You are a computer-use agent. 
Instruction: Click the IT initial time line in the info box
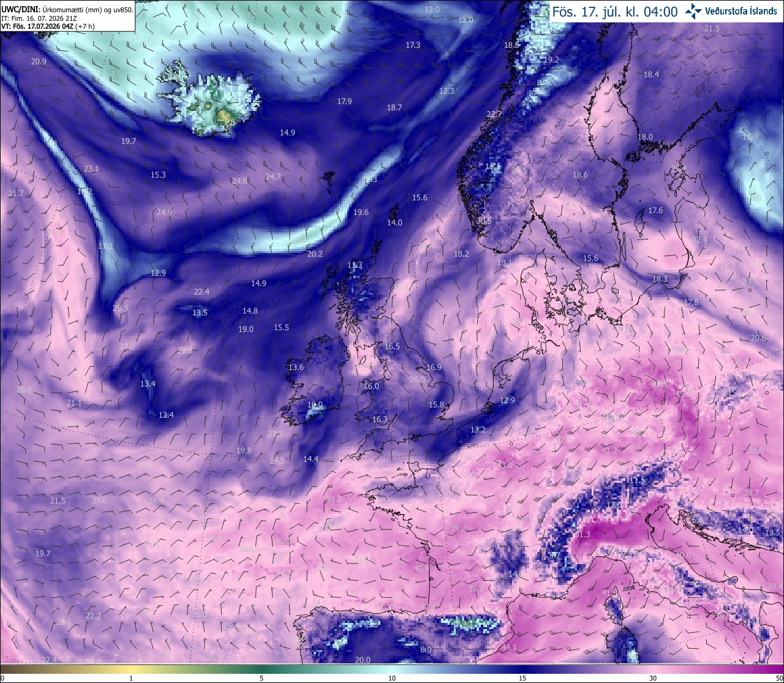tap(39, 18)
